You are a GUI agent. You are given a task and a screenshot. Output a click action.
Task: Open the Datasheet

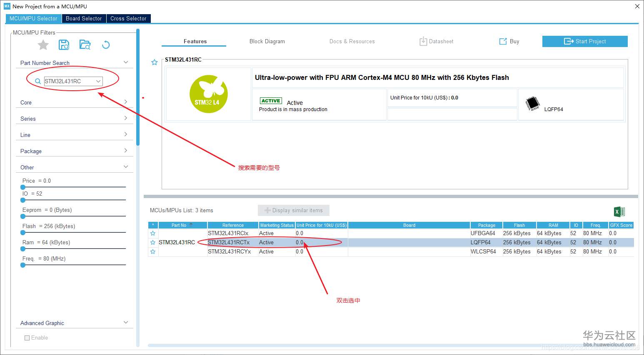(x=436, y=41)
